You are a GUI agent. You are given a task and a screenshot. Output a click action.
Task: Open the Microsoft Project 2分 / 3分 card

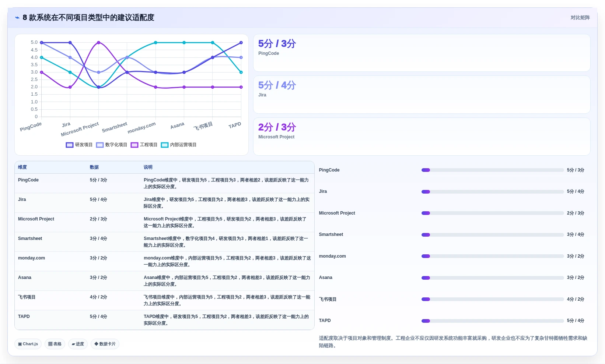click(x=422, y=137)
